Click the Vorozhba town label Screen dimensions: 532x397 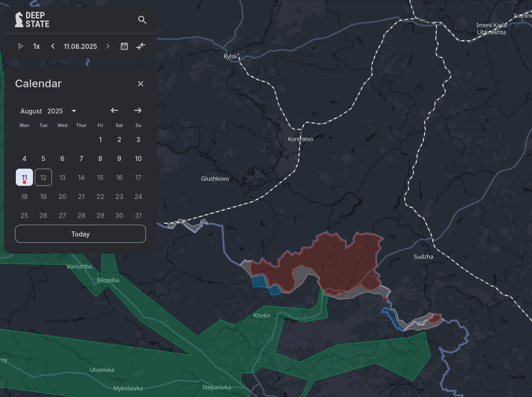(x=79, y=266)
